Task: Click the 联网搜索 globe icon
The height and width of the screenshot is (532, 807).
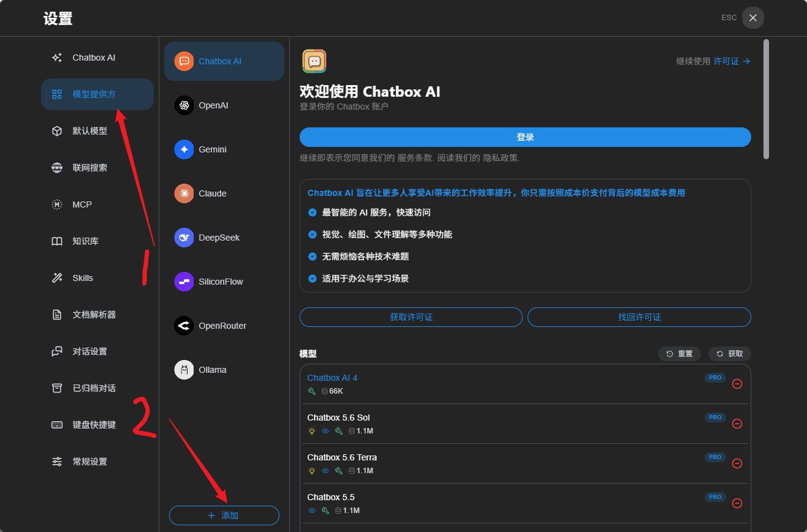Action: 57,168
